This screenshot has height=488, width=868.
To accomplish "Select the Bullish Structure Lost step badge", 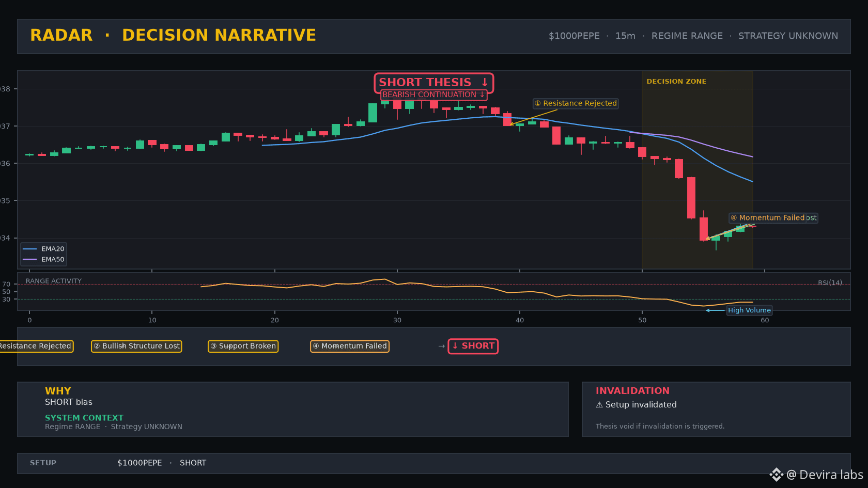I will [136, 346].
